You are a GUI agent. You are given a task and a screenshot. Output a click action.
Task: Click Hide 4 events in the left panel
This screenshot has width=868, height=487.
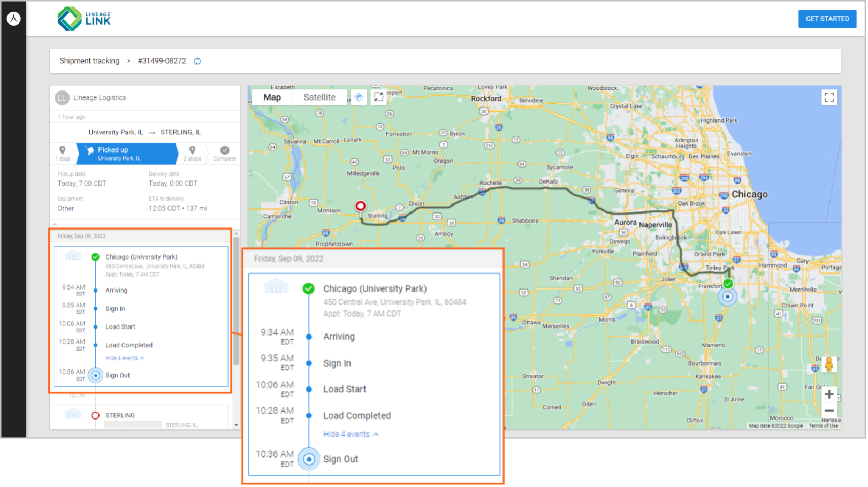click(124, 359)
